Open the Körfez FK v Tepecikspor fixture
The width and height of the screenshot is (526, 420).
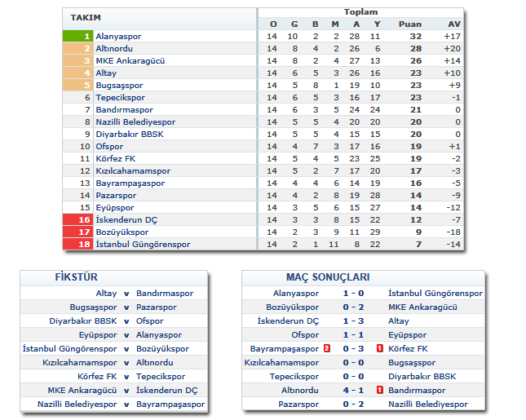(x=126, y=376)
